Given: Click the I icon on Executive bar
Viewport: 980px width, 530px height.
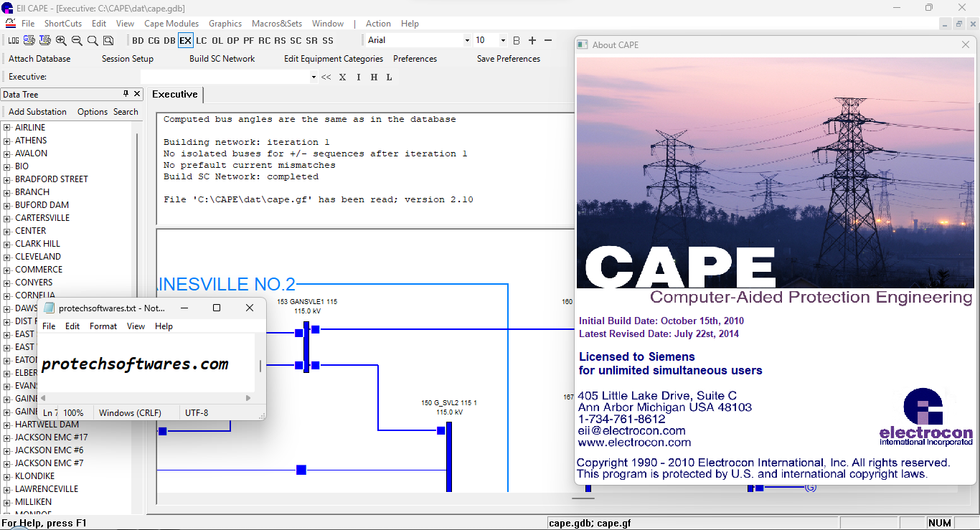Looking at the screenshot, I should click(359, 77).
